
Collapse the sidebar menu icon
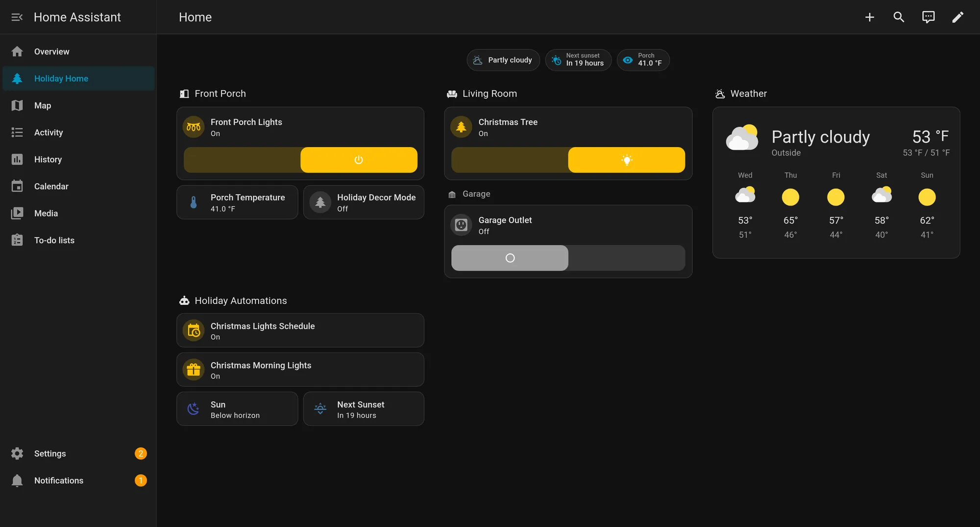point(17,17)
